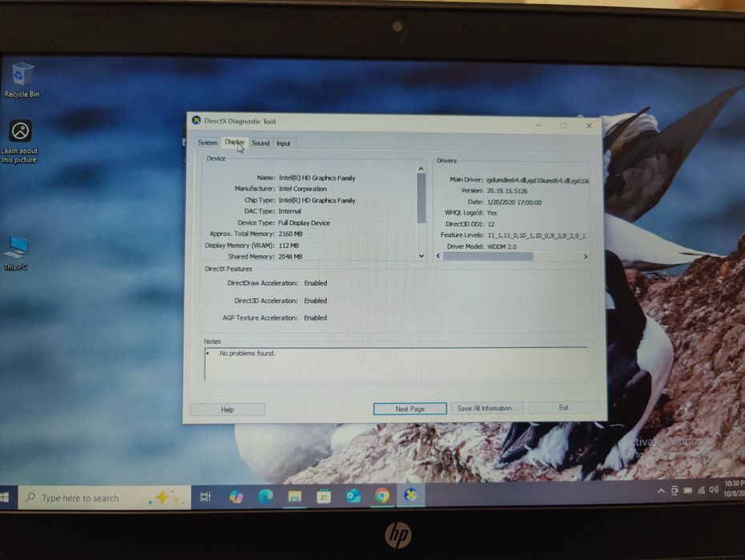The image size is (745, 560).
Task: Click the Device list vertical scrollbar thumb
Action: (x=421, y=198)
